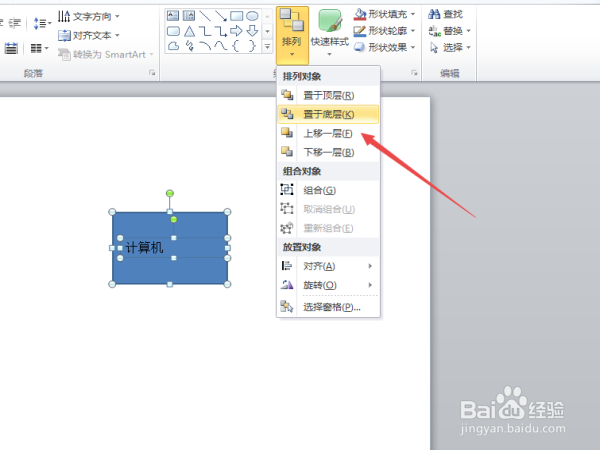Click the green rotation handle above rectangle
The height and width of the screenshot is (450, 600).
(x=170, y=193)
